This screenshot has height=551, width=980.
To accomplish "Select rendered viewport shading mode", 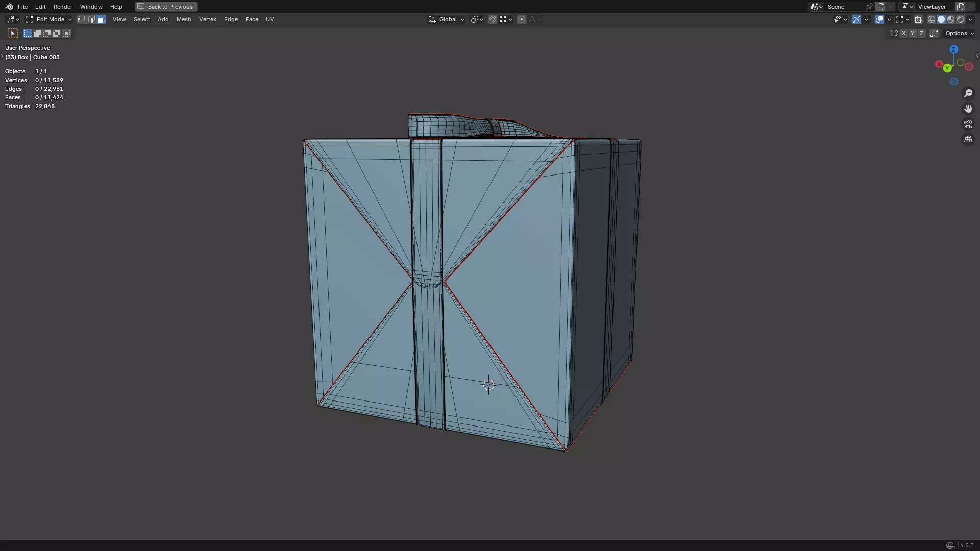I will pos(961,19).
